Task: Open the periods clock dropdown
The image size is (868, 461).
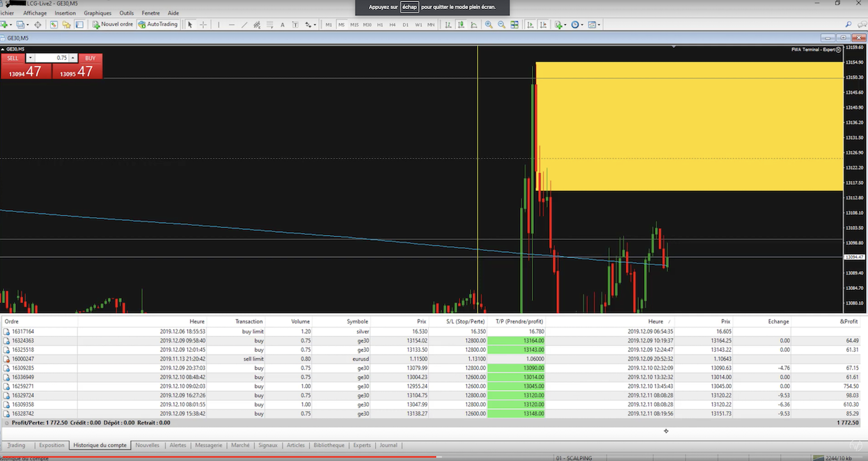Action: (x=578, y=24)
